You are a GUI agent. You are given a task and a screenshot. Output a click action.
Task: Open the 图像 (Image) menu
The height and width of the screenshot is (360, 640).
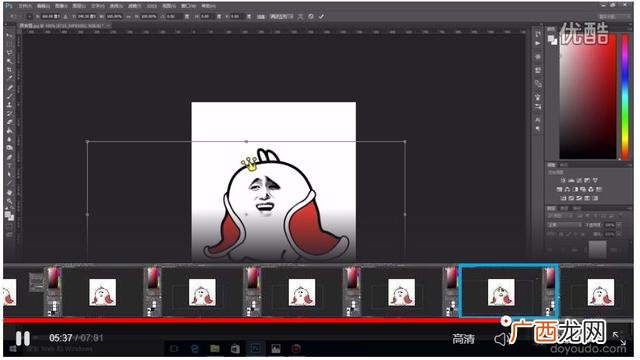coord(61,6)
